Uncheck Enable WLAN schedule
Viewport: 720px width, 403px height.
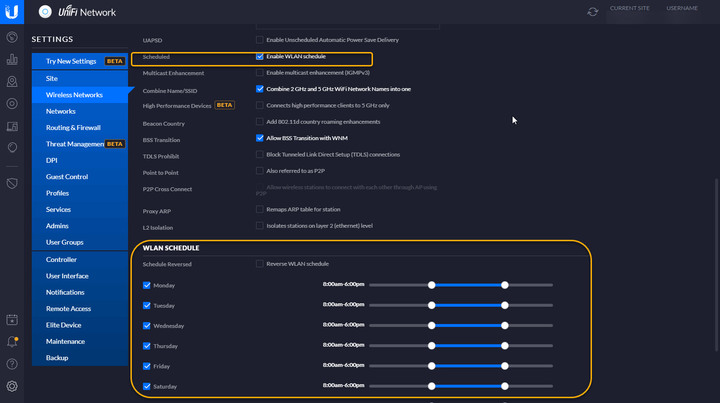pyautogui.click(x=259, y=56)
